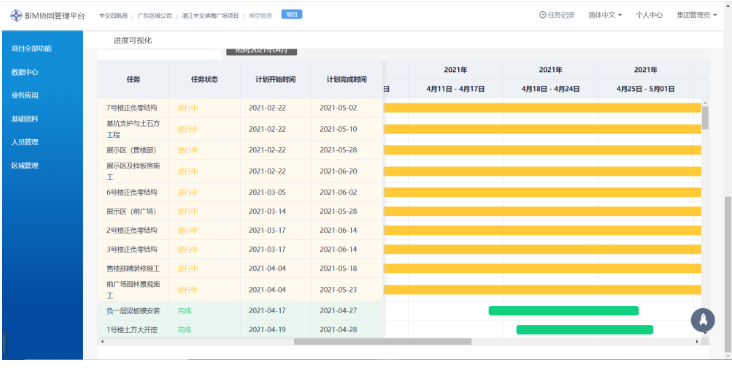
Task: Select the 基坑支护与土石方工程 task row
Action: (240, 129)
